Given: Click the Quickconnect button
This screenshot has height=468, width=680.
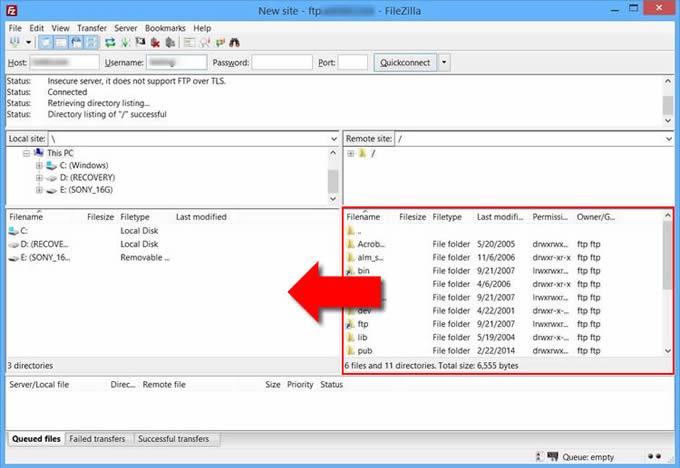Looking at the screenshot, I should coord(405,62).
